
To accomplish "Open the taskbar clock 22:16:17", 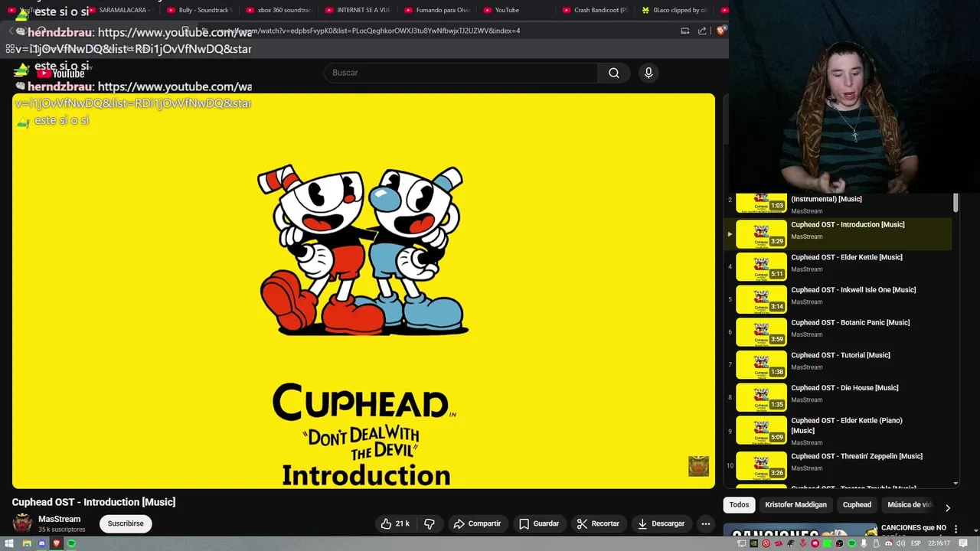I will [x=939, y=543].
